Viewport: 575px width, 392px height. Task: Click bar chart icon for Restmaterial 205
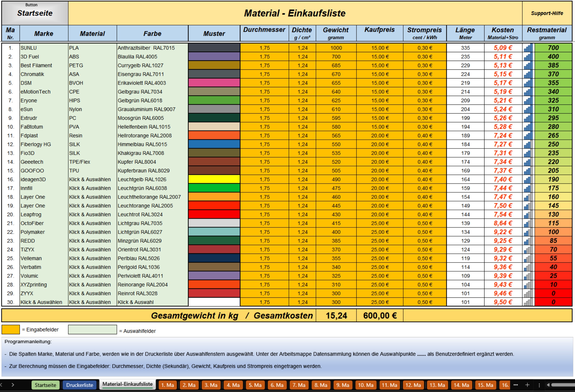528,170
